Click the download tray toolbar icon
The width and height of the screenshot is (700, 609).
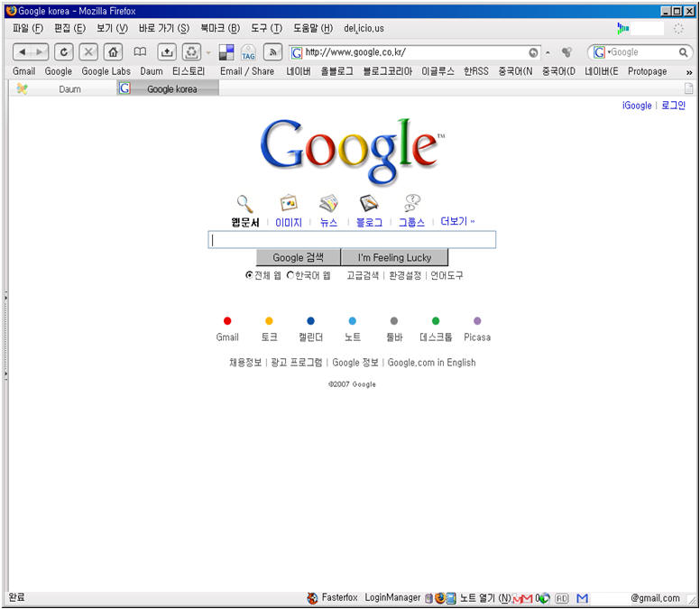coord(167,52)
